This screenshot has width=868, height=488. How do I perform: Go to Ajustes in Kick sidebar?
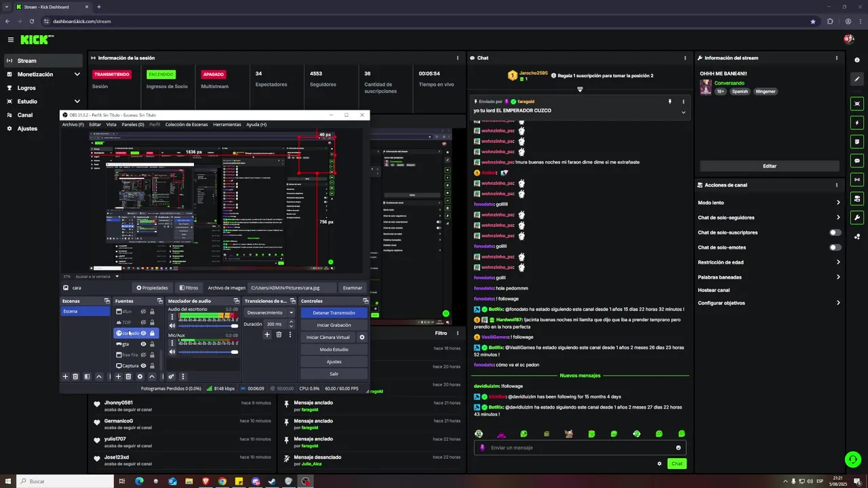[x=27, y=129]
